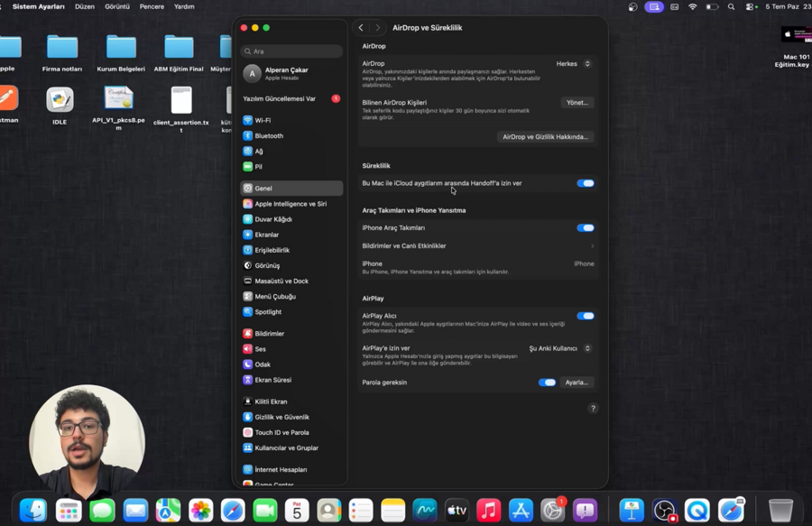Open Ses sound settings

pyautogui.click(x=291, y=349)
